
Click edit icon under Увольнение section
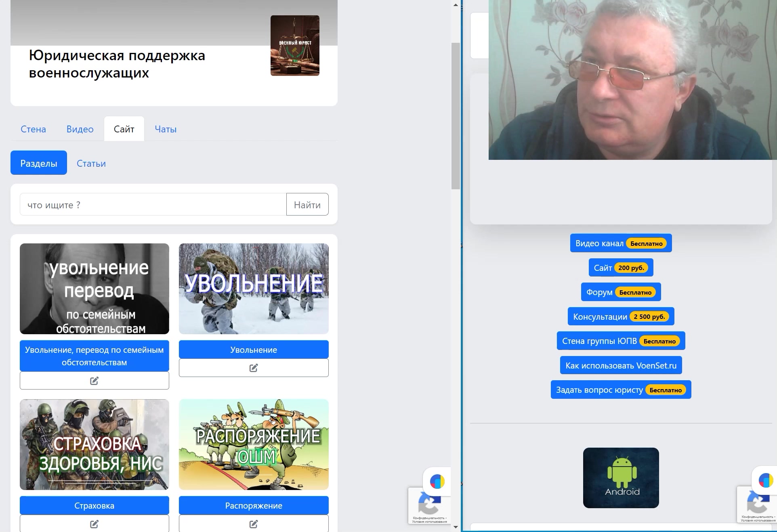pos(254,368)
